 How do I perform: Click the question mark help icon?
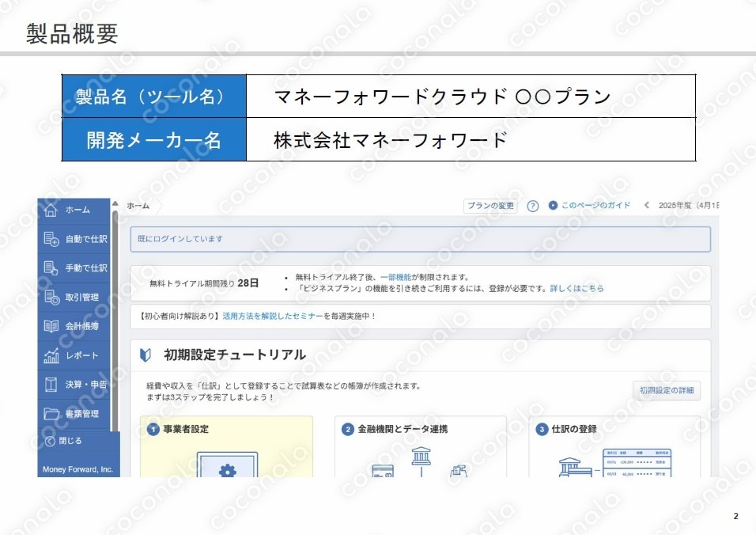point(532,206)
